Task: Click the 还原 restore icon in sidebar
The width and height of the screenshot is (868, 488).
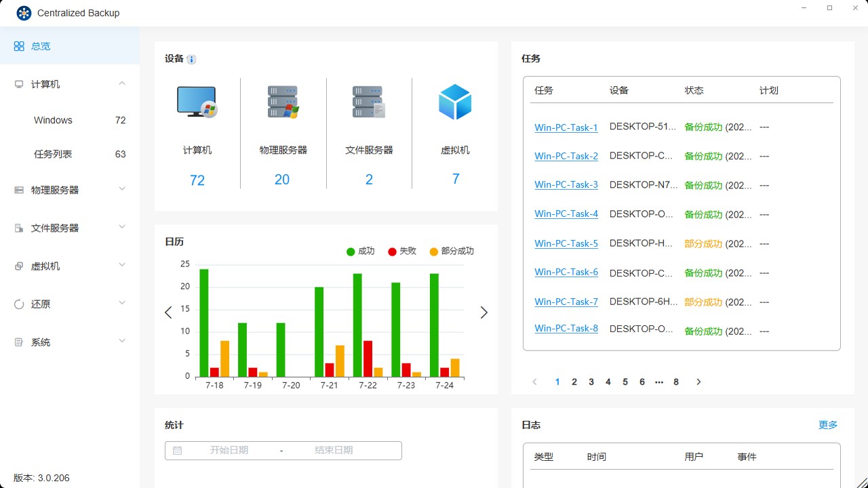Action: click(x=19, y=303)
